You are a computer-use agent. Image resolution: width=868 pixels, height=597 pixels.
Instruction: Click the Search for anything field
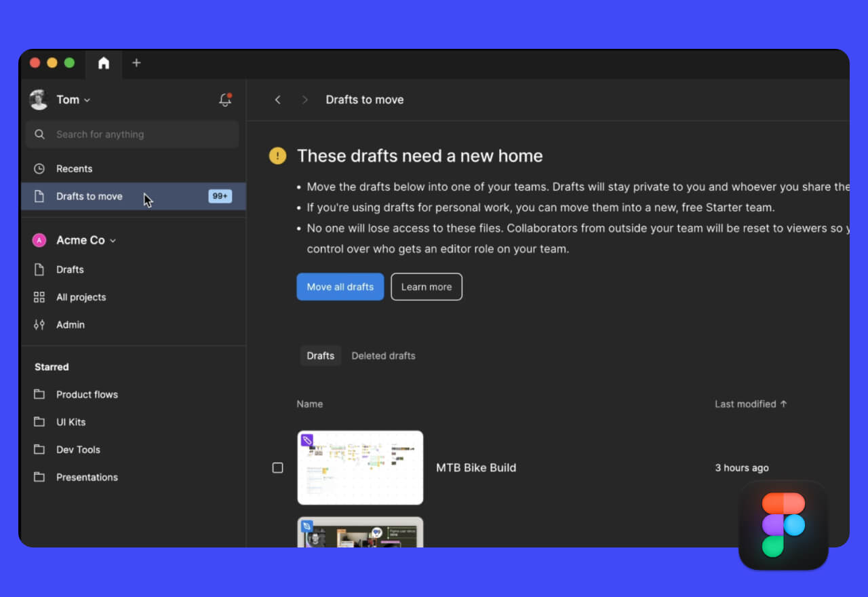tap(132, 134)
